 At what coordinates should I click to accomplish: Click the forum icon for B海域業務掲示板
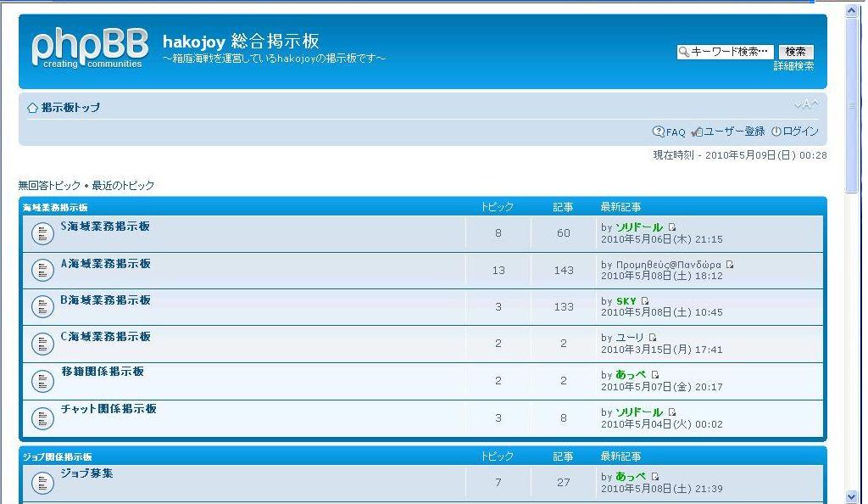pyautogui.click(x=42, y=307)
